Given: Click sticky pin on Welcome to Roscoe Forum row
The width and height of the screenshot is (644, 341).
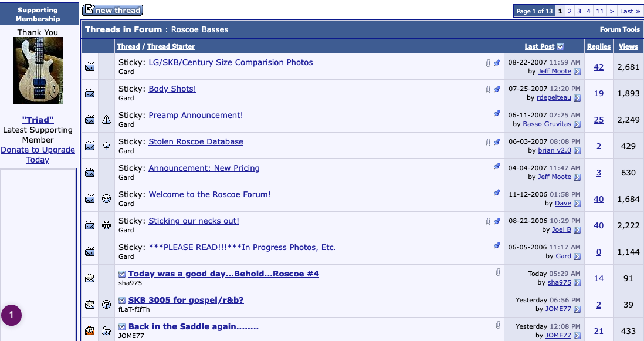Looking at the screenshot, I should pos(497,193).
